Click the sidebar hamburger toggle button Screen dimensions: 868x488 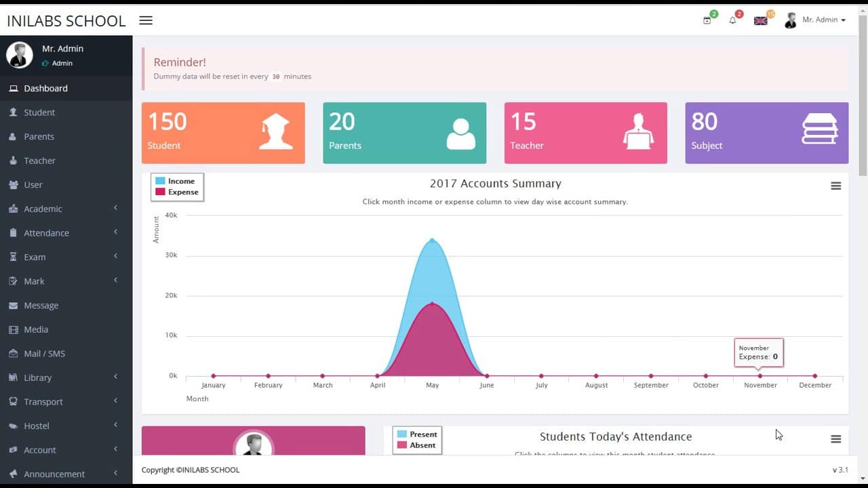(x=145, y=20)
